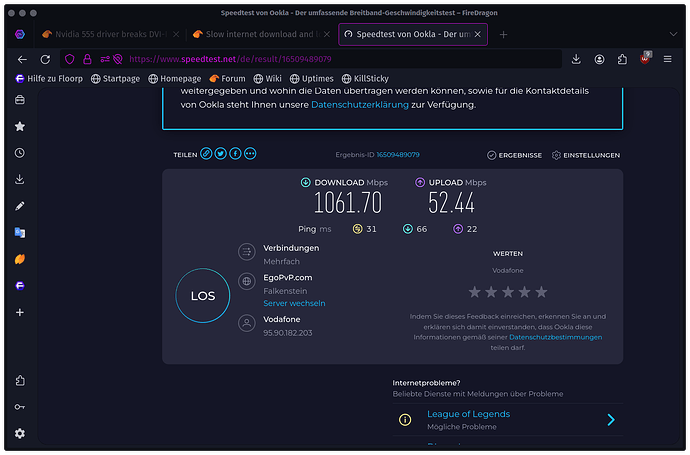690x455 pixels.
Task: Open the Uptimes bookmark
Action: 312,79
